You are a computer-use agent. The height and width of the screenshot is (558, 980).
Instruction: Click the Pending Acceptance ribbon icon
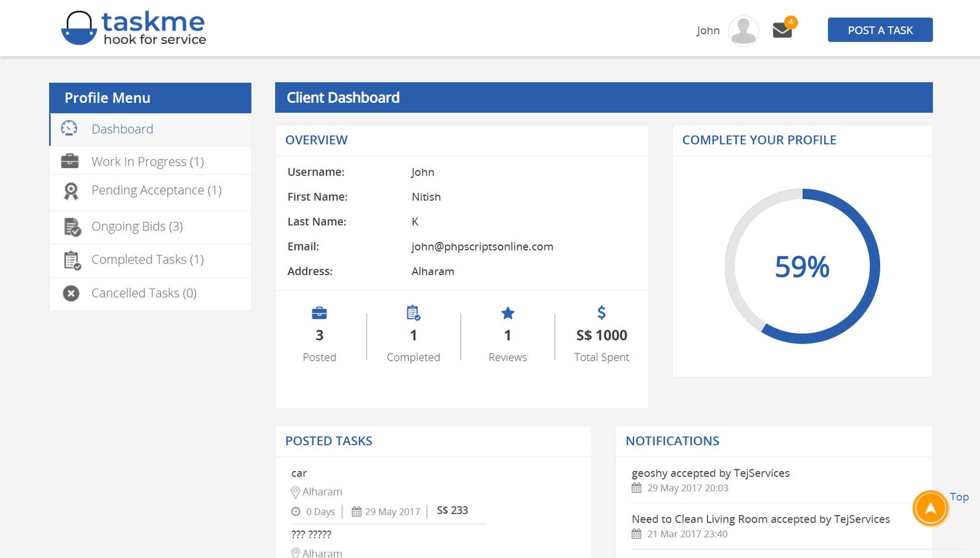71,191
